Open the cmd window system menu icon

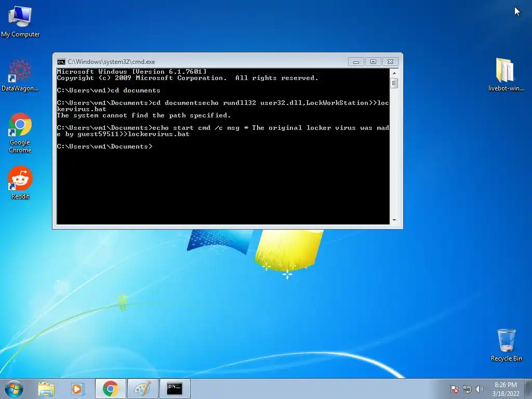click(x=61, y=62)
